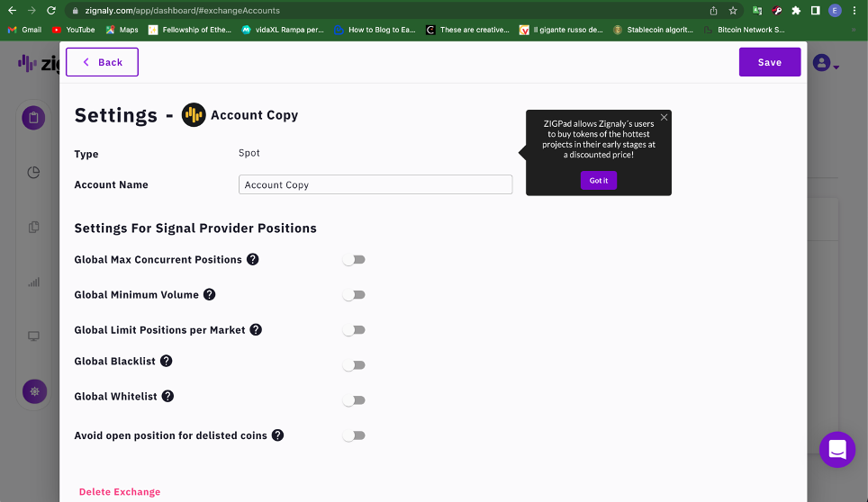The image size is (868, 502).
Task: Open the Gmail bookmark
Action: click(x=24, y=30)
